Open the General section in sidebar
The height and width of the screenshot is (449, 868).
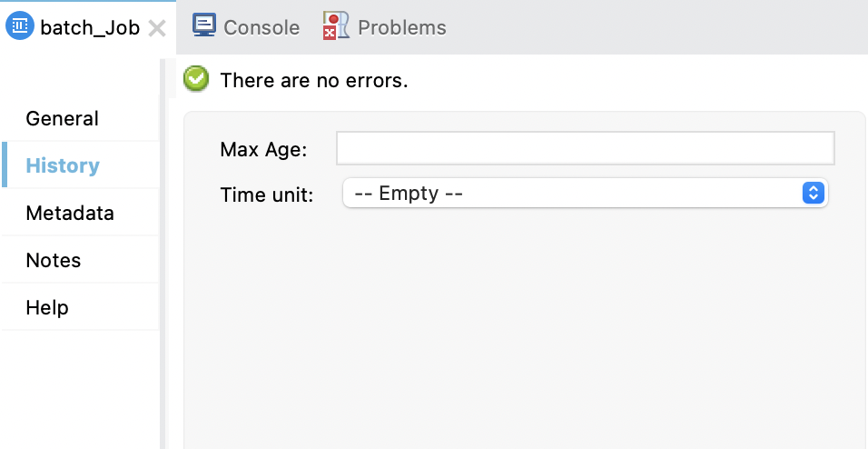pyautogui.click(x=63, y=118)
